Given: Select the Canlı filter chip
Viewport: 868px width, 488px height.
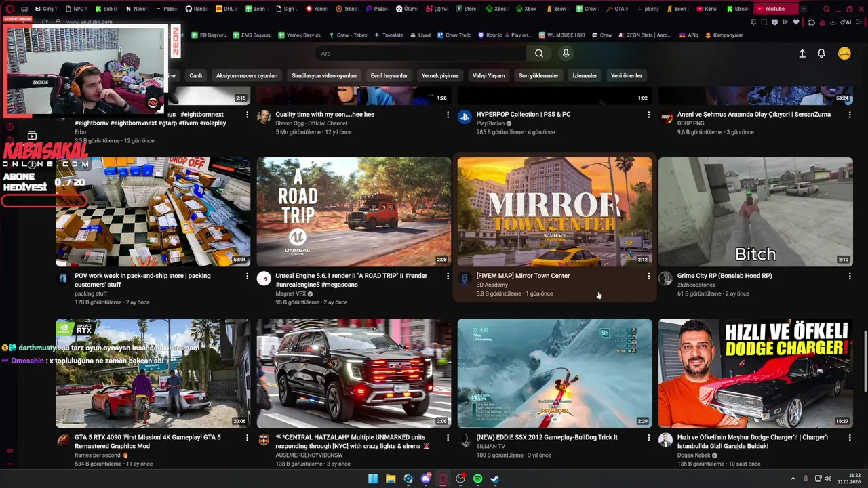Looking at the screenshot, I should click(195, 75).
